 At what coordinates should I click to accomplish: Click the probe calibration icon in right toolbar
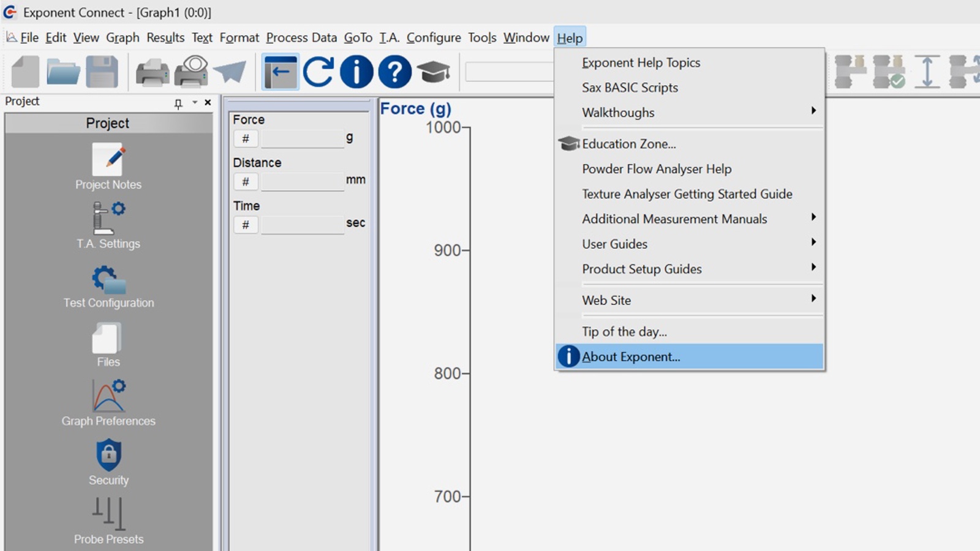coord(850,72)
